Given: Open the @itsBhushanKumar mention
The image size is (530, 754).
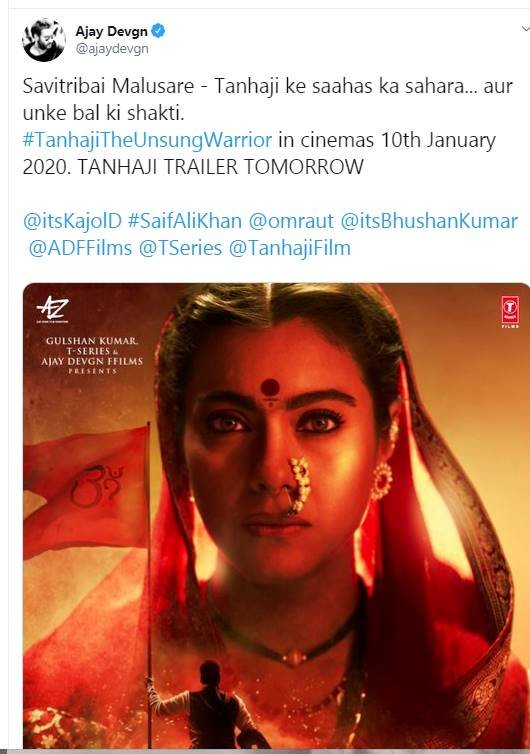Looking at the screenshot, I should pyautogui.click(x=429, y=221).
